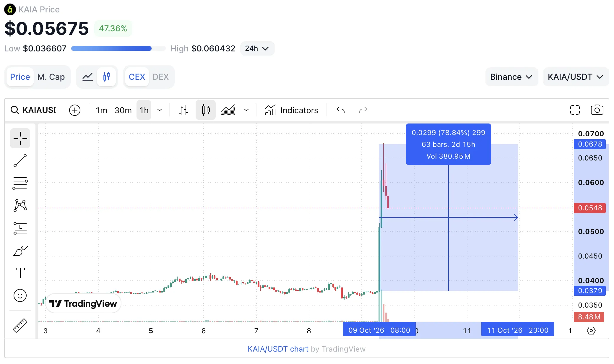Select CEX data source
Screen dimensions: 614x364
[137, 77]
